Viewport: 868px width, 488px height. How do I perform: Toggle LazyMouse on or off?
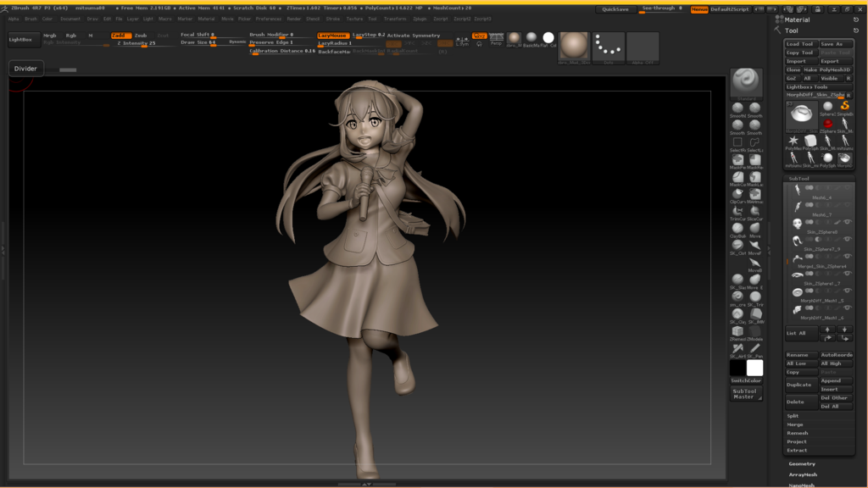[x=332, y=36]
